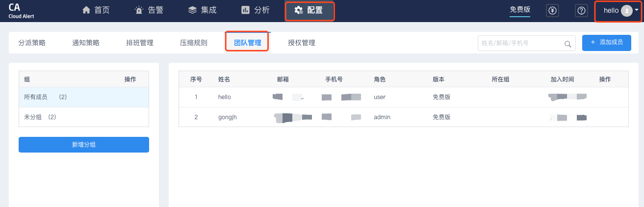The image size is (644, 207).
Task: Click the search magnifier icon
Action: (567, 44)
